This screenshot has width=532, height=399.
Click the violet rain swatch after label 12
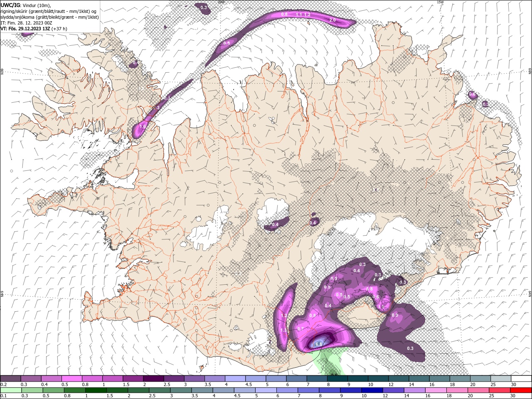tap(393, 390)
